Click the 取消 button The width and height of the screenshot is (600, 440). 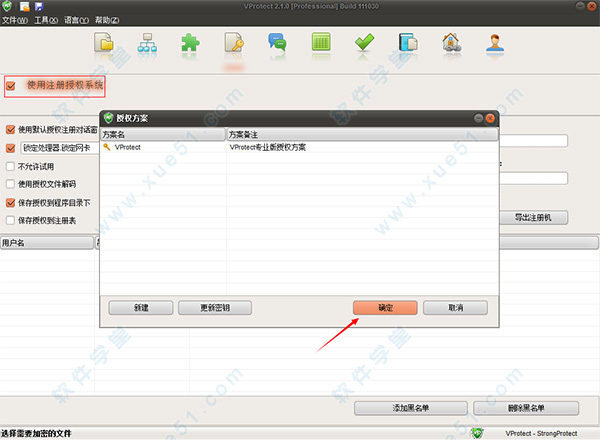pos(455,308)
